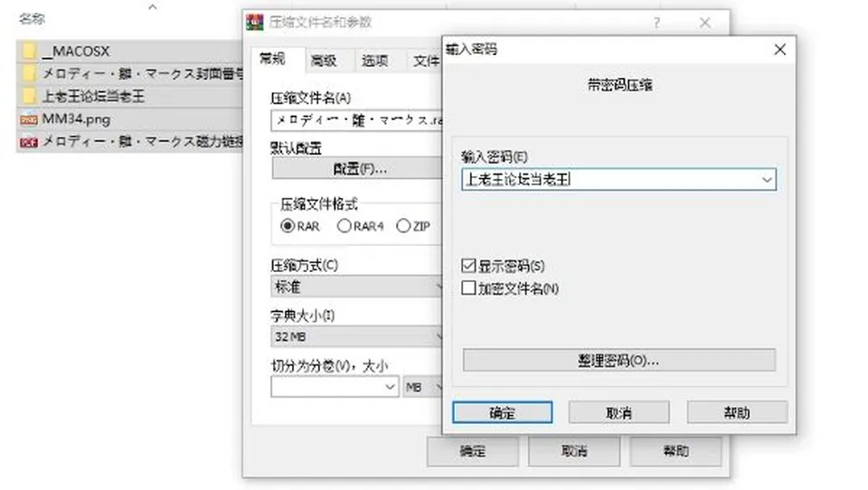
Task: Click the help question mark in archive dialog
Action: tap(656, 23)
